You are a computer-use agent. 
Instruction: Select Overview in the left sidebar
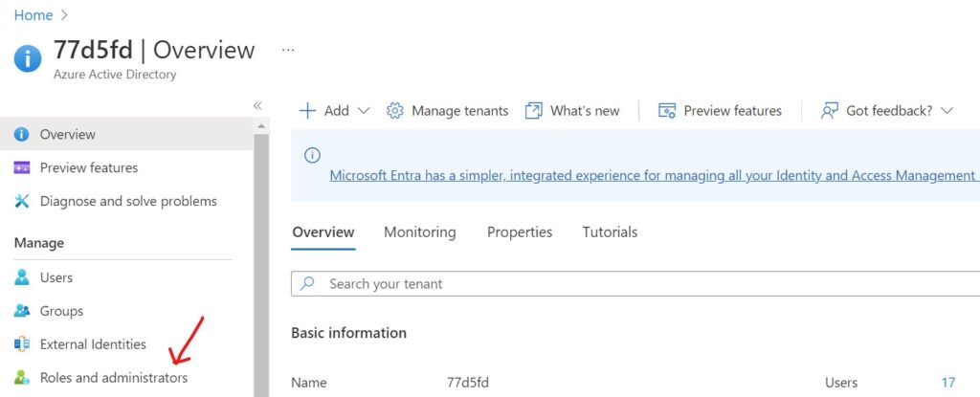pyautogui.click(x=126, y=134)
